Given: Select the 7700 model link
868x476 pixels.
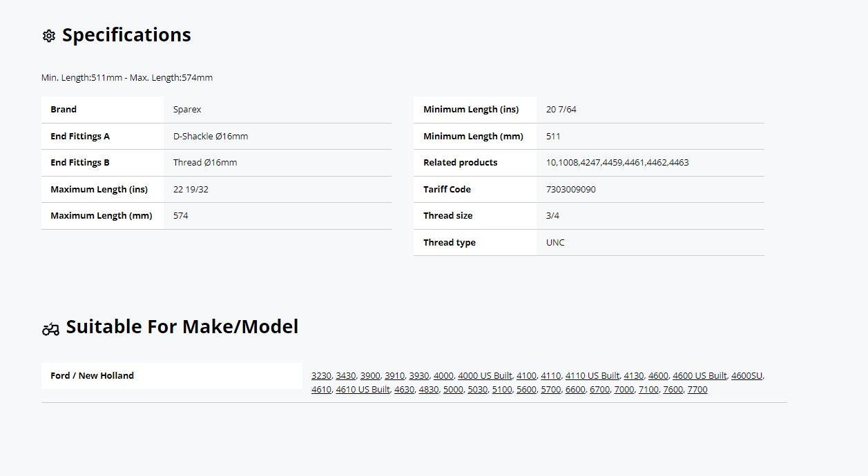Looking at the screenshot, I should click(x=697, y=390).
